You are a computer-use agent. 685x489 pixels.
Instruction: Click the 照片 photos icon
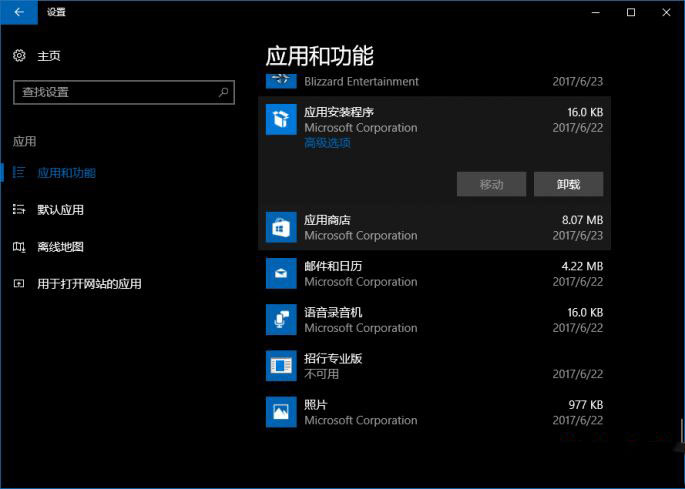(x=281, y=412)
